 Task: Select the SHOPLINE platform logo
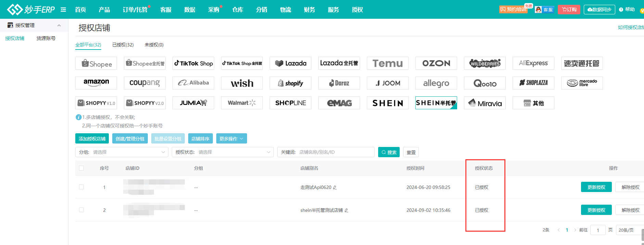[x=291, y=103]
